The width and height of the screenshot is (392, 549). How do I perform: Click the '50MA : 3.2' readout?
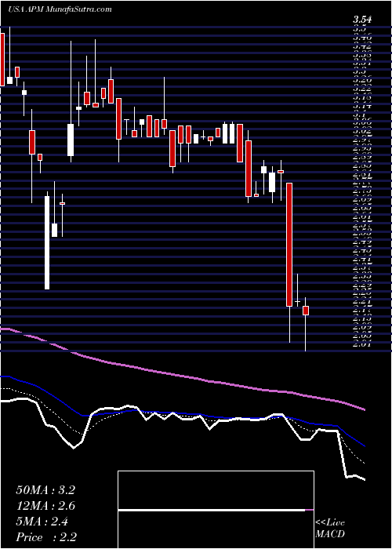[x=45, y=490]
